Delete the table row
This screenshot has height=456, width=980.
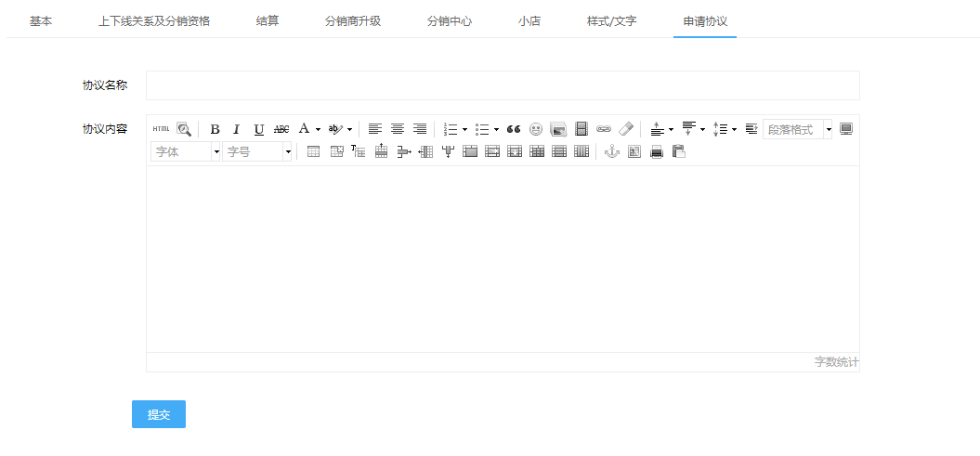(x=404, y=151)
